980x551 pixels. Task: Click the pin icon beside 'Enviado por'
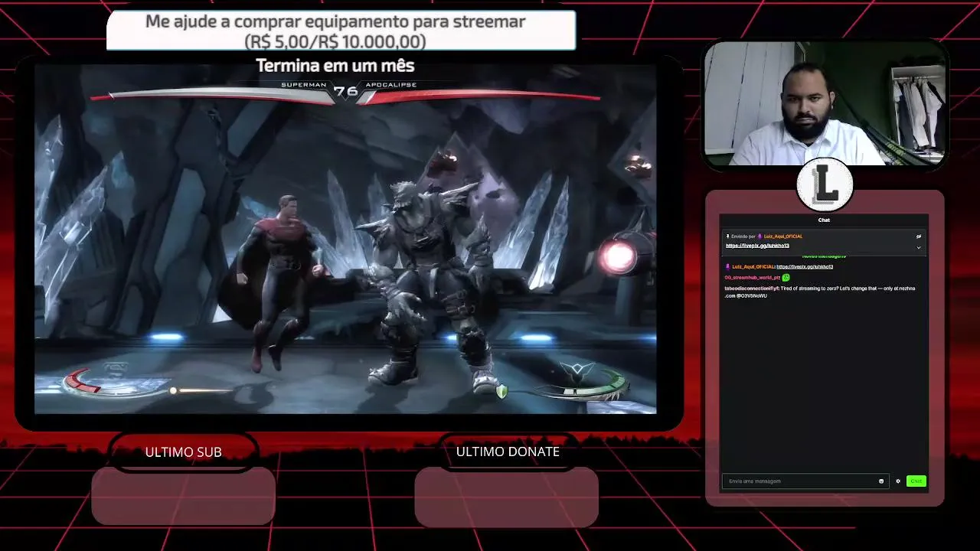pos(727,236)
